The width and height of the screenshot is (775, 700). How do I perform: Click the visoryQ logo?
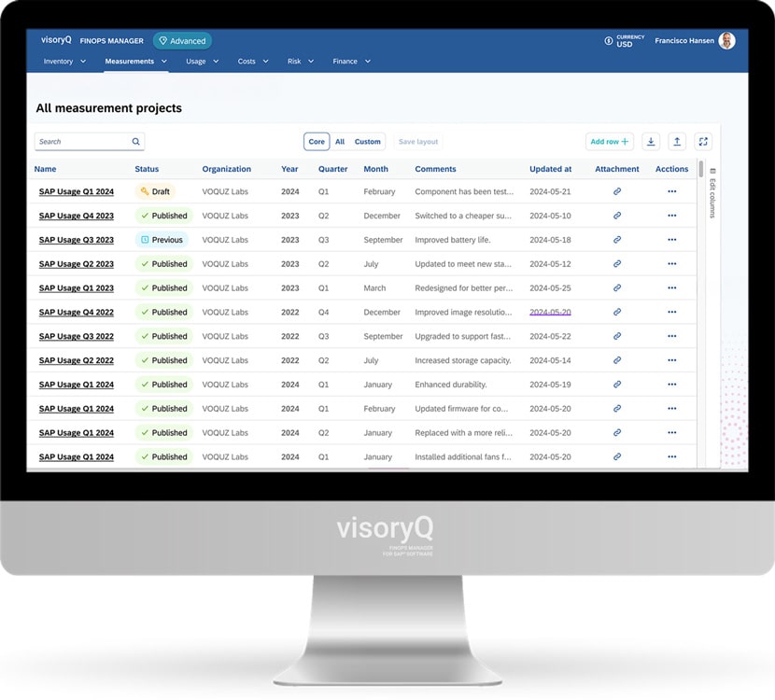56,40
